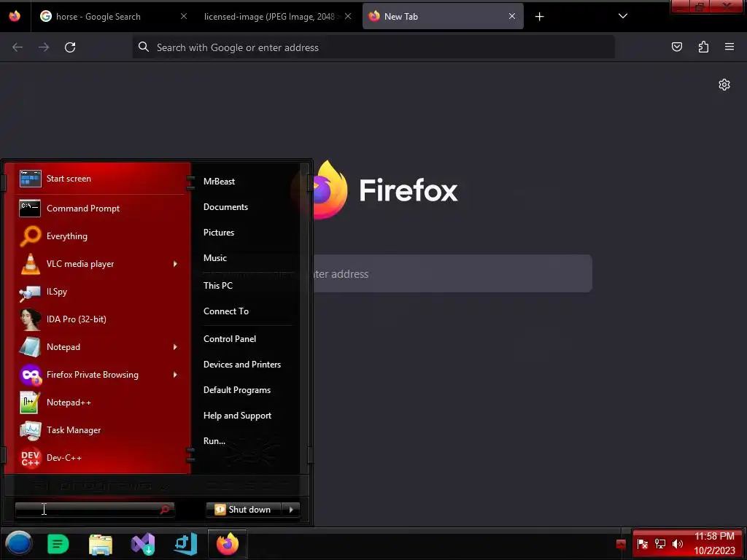The height and width of the screenshot is (560, 747).
Task: Open File Explorer from taskbar
Action: point(101,544)
